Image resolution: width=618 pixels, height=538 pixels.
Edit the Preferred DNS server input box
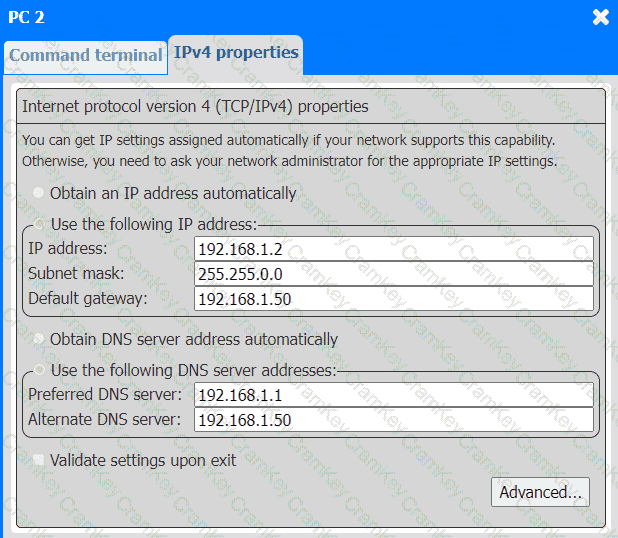coord(394,395)
